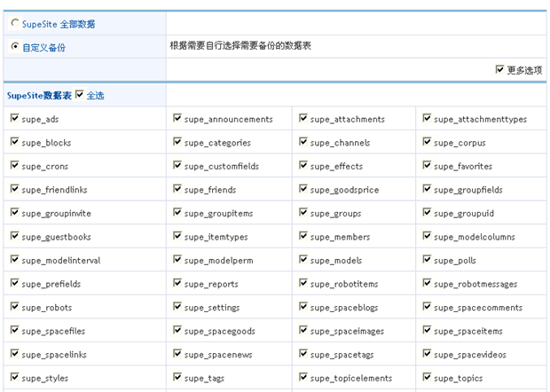Toggle supe_spacelinks checkbox

14,353
